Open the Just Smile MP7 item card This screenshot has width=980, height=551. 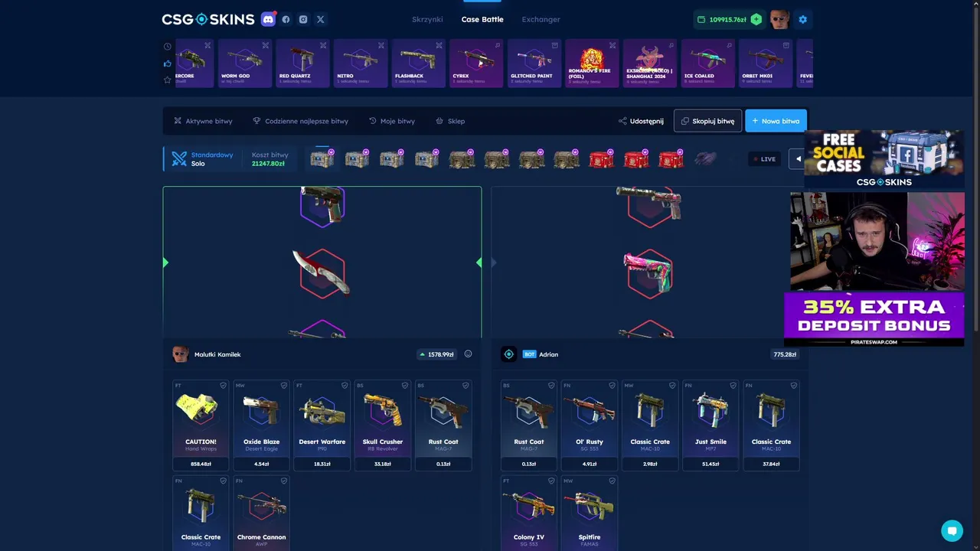[x=710, y=425]
